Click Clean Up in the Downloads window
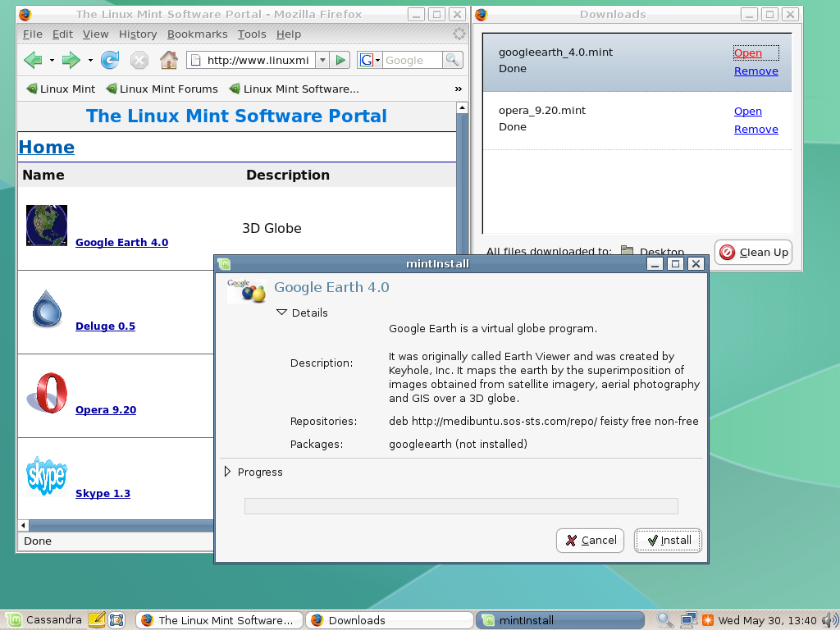 coord(753,253)
